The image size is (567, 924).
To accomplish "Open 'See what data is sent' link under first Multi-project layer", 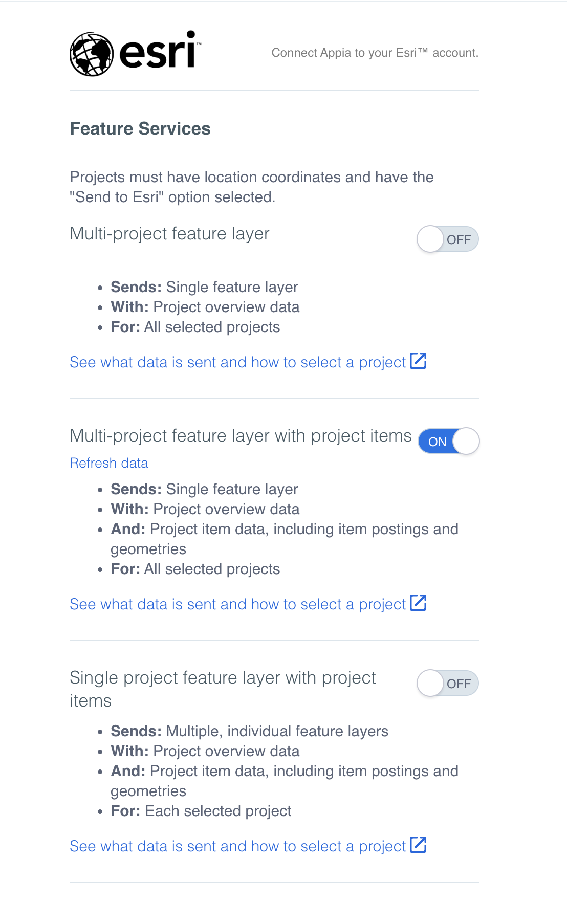I will 237,362.
